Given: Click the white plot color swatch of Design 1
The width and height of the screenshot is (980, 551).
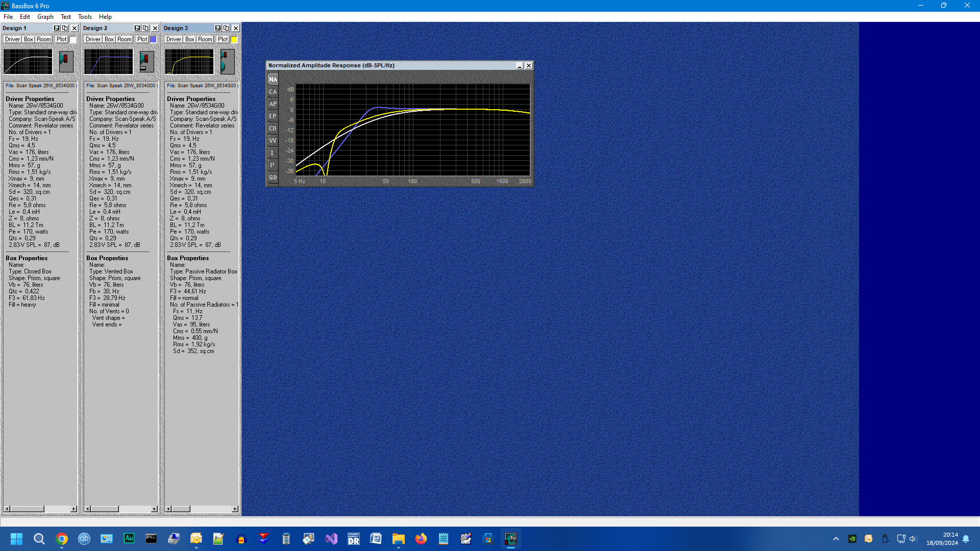Looking at the screenshot, I should tap(73, 39).
